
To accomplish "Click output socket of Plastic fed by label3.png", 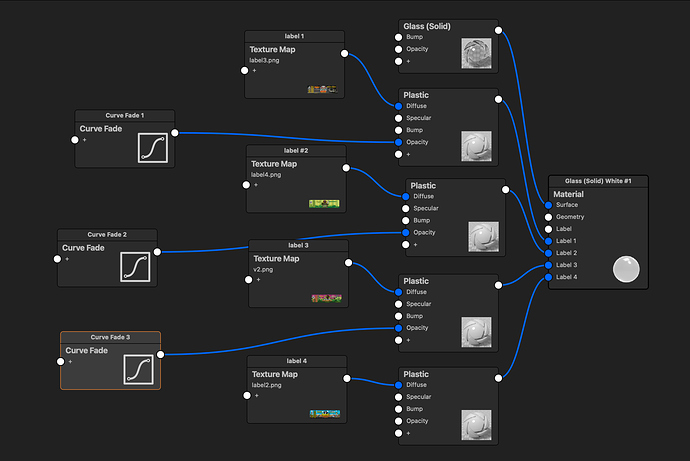I will pos(498,99).
